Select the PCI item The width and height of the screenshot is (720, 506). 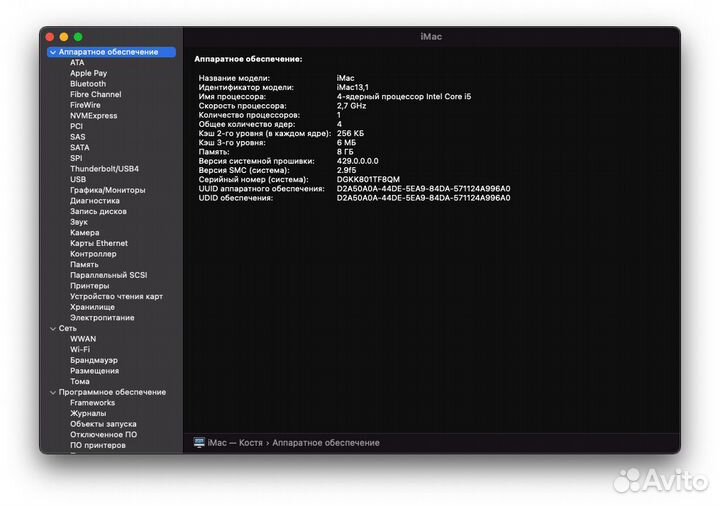[76, 126]
